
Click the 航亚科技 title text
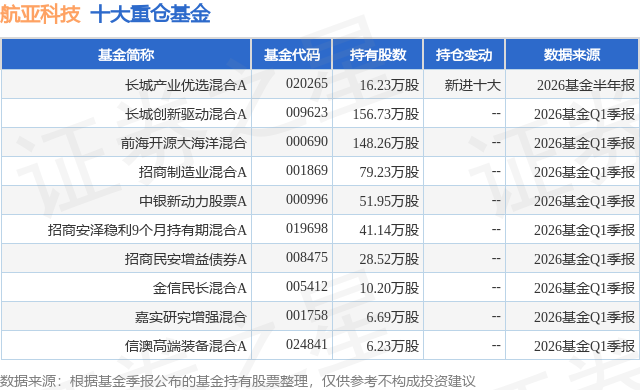(x=40, y=13)
